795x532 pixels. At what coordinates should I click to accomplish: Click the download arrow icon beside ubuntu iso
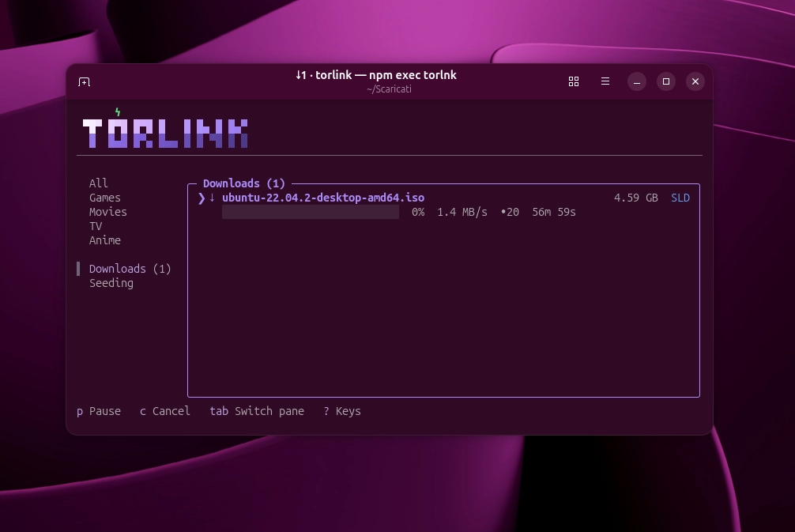[212, 198]
